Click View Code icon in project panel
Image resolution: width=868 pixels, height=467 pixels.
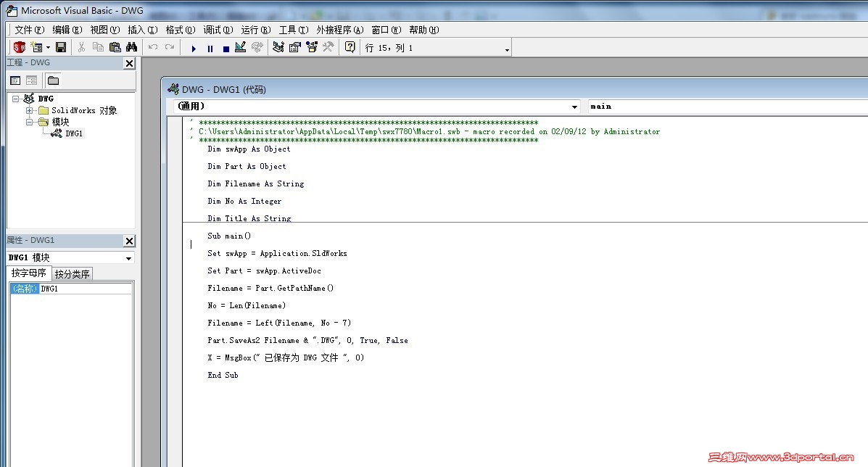coord(15,80)
